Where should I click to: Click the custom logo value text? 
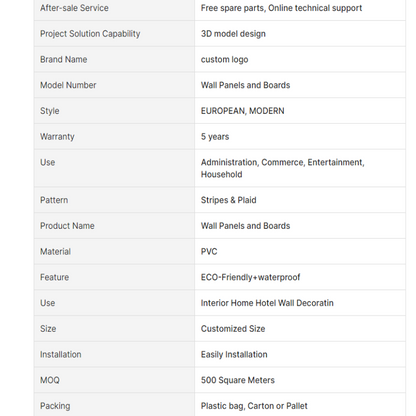224,60
